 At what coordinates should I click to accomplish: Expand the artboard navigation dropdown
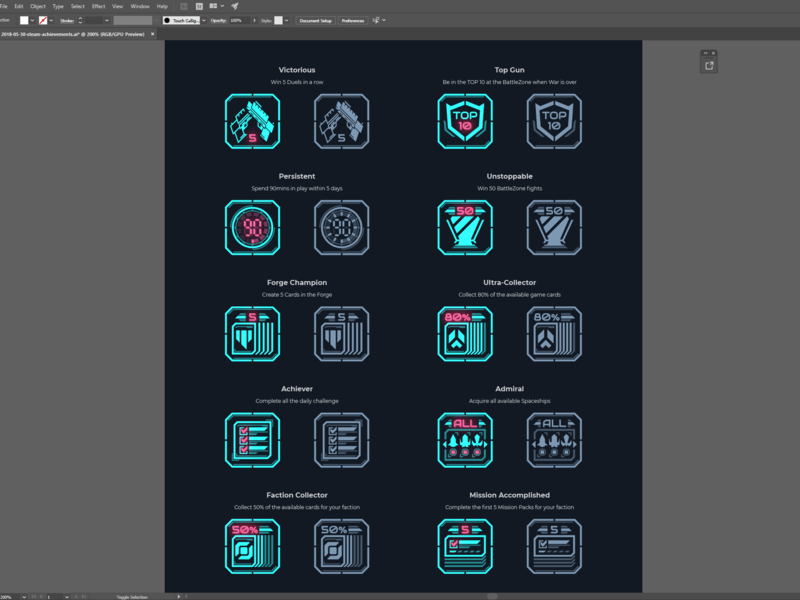coord(67,597)
